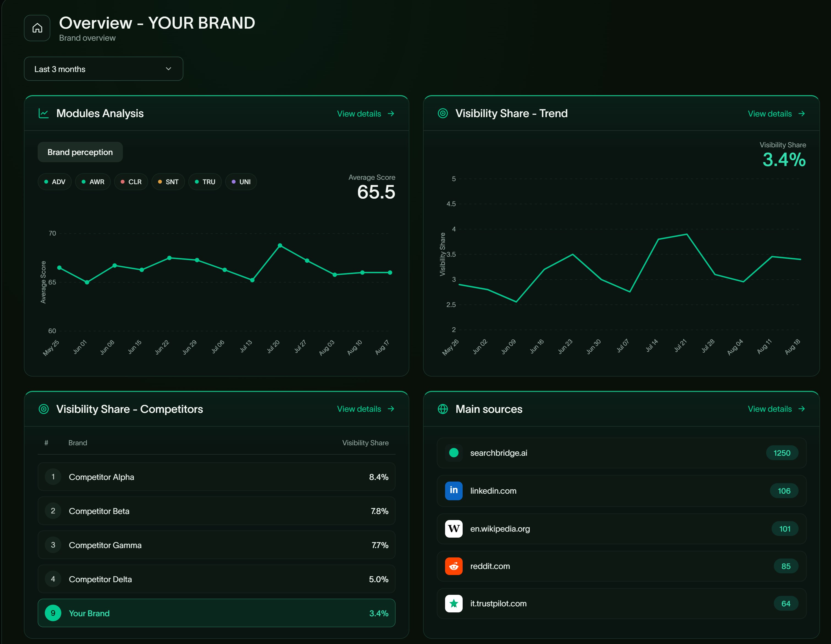This screenshot has height=644, width=831.
Task: Toggle the SNT series chip
Action: pos(168,182)
